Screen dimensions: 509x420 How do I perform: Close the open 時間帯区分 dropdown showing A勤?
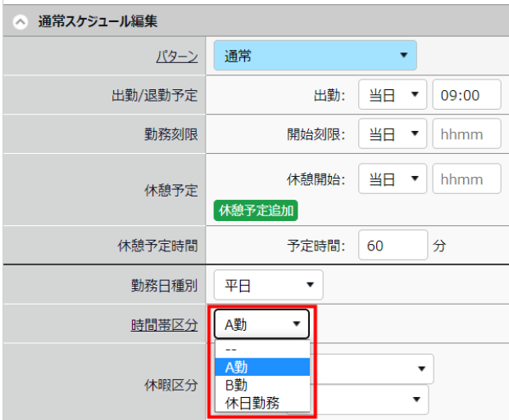[x=261, y=324]
